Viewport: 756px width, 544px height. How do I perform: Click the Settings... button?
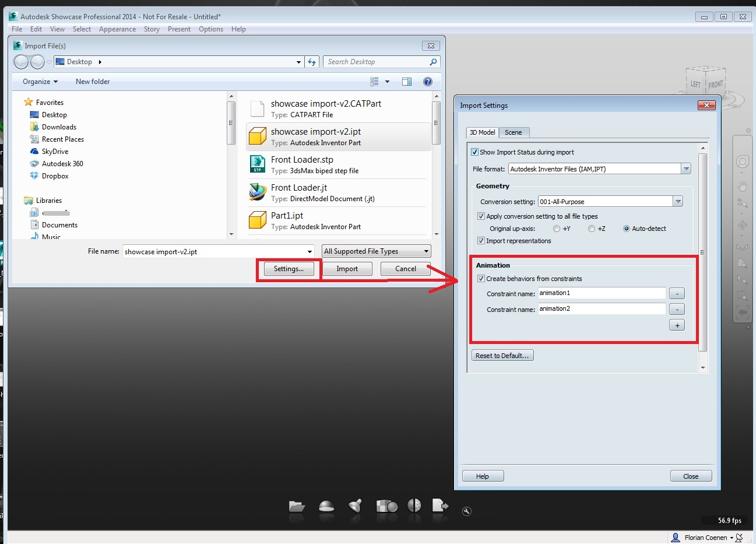click(289, 269)
